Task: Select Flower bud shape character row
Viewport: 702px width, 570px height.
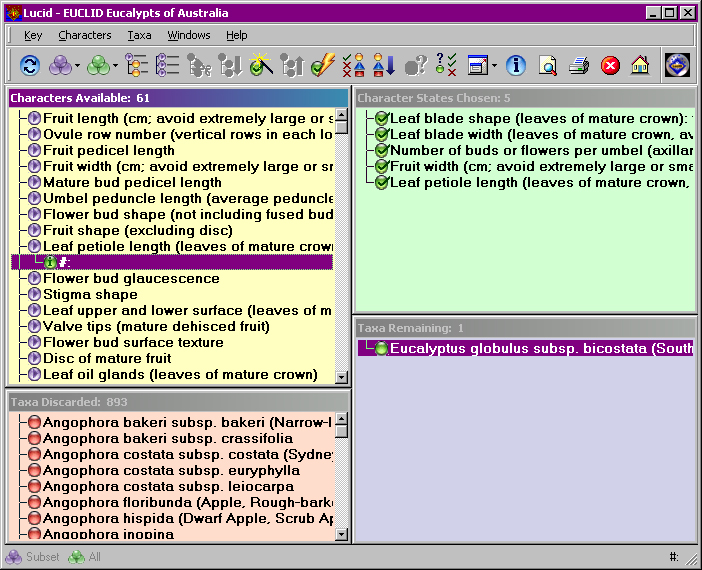Action: click(188, 214)
